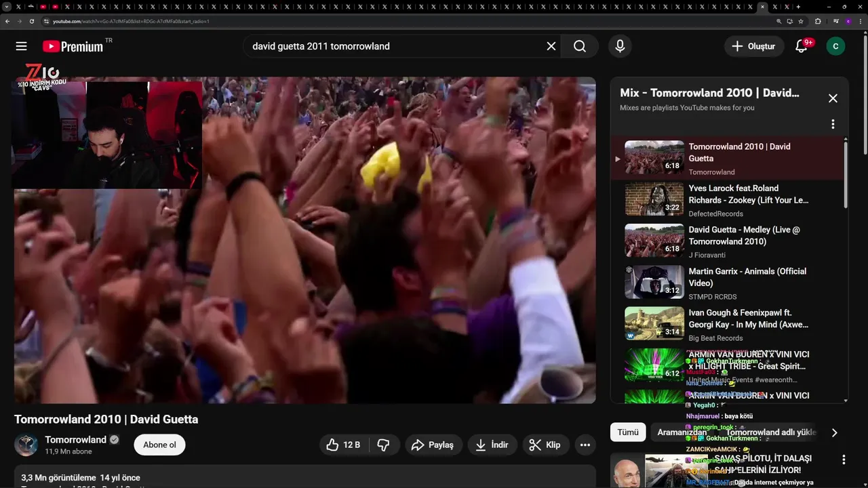Screen dimensions: 868x488
Task: Open Martin Garrix Animals thumbnail
Action: [x=654, y=282]
